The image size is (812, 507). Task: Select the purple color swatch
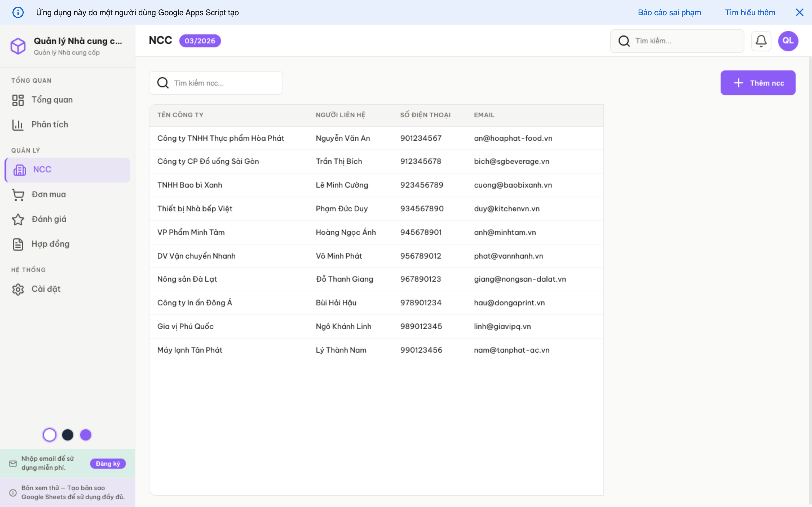coord(85,435)
